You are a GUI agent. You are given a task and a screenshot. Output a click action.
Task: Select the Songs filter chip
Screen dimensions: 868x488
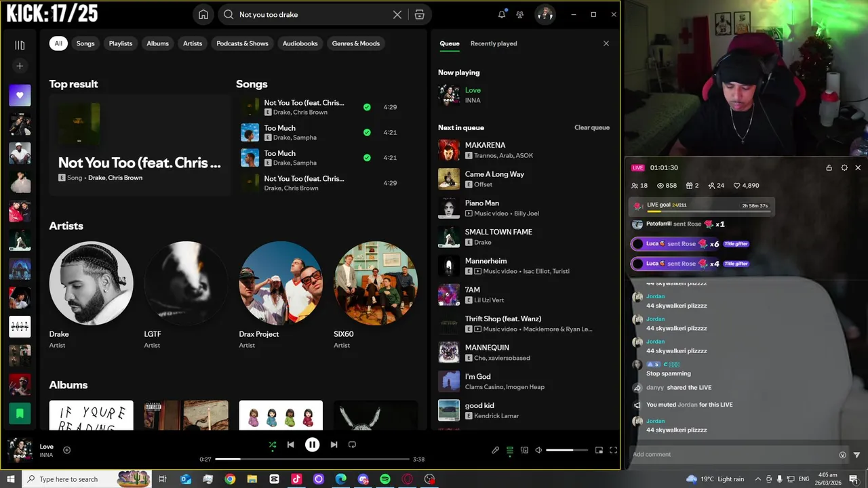tap(85, 43)
